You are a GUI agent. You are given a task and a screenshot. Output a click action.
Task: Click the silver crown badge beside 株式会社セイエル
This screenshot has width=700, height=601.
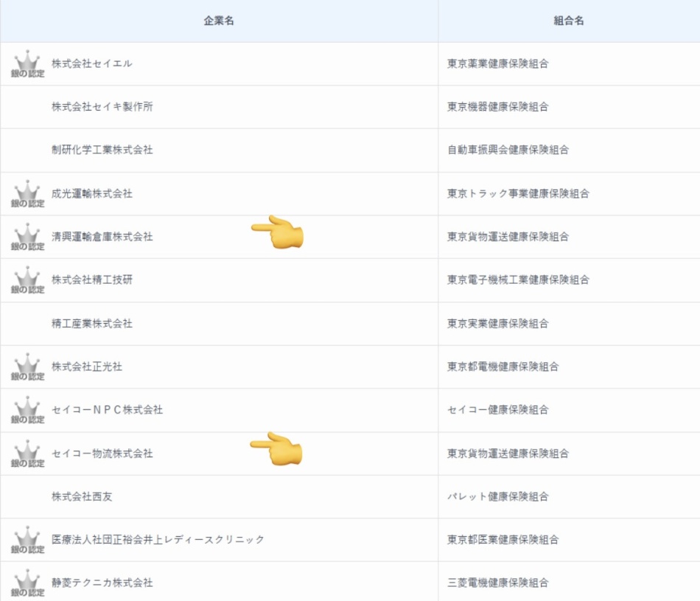point(28,64)
